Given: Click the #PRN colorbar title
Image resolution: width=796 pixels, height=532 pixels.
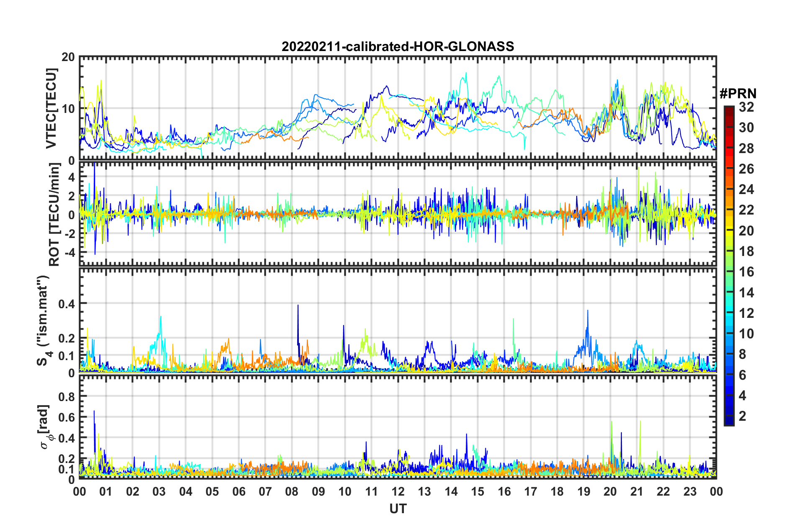Looking at the screenshot, I should pyautogui.click(x=738, y=93).
